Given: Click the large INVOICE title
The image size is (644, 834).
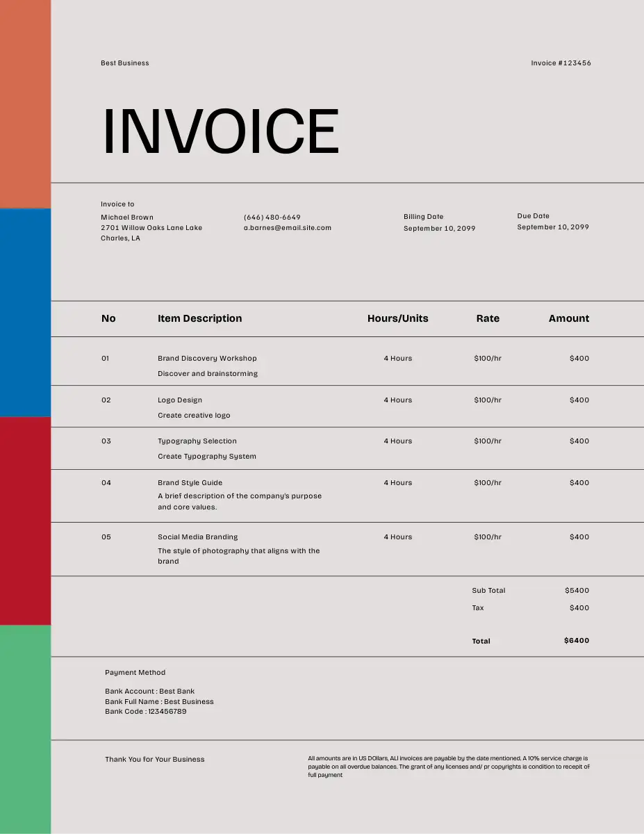Looking at the screenshot, I should point(221,131).
